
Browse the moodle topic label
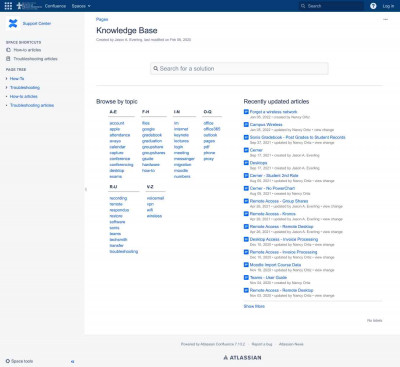click(x=181, y=170)
